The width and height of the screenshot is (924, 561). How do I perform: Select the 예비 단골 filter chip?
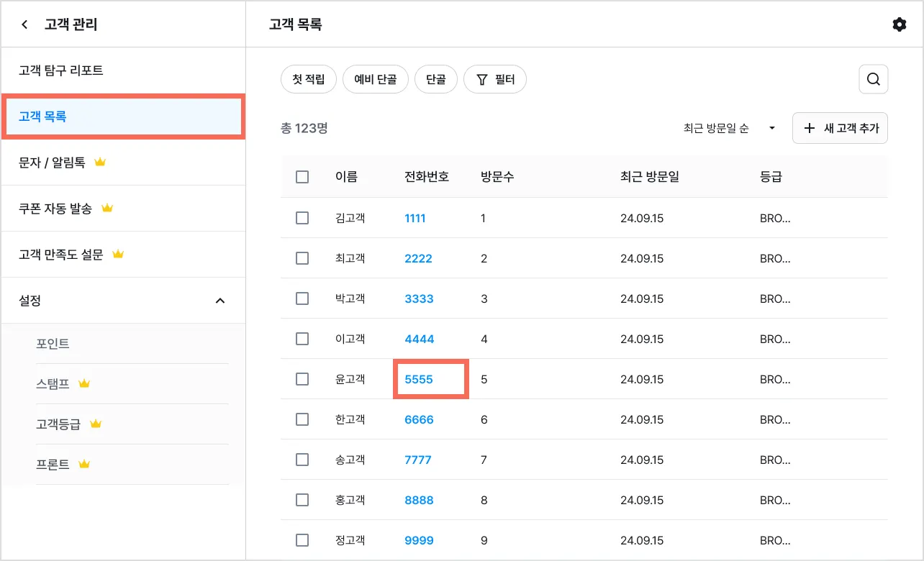375,79
